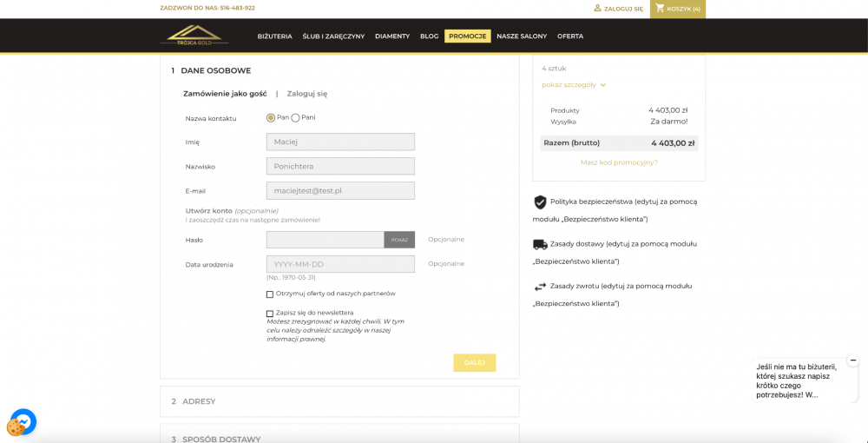The width and height of the screenshot is (868, 443).
Task: Click the security policy shield icon
Action: coord(540,202)
